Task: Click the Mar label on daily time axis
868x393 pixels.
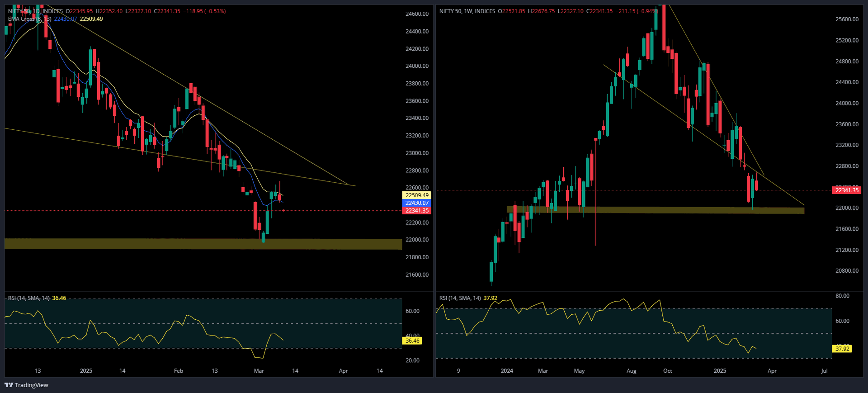Action: coord(259,371)
